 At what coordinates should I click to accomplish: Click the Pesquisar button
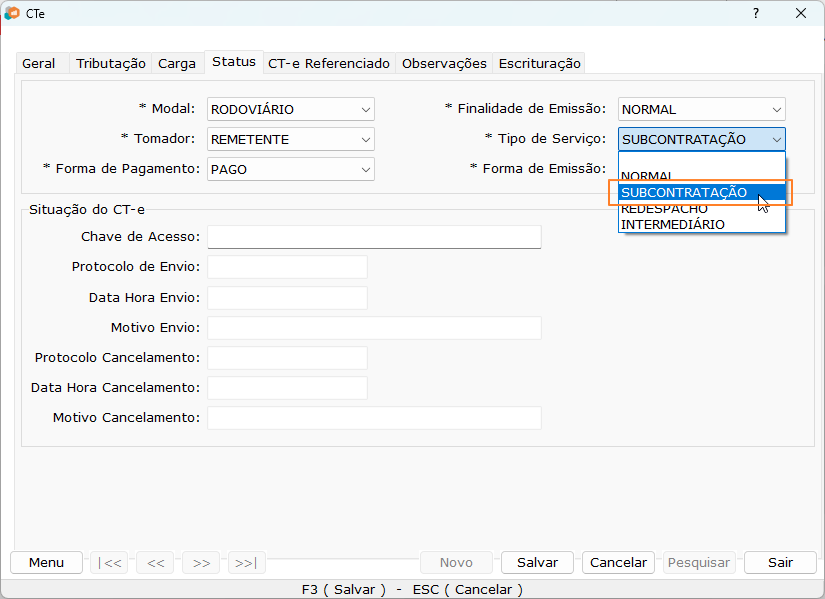(x=699, y=563)
